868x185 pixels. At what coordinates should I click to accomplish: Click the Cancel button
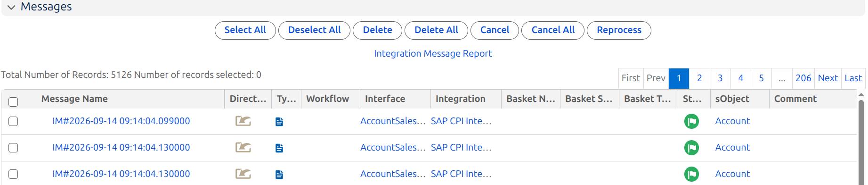[x=495, y=30]
